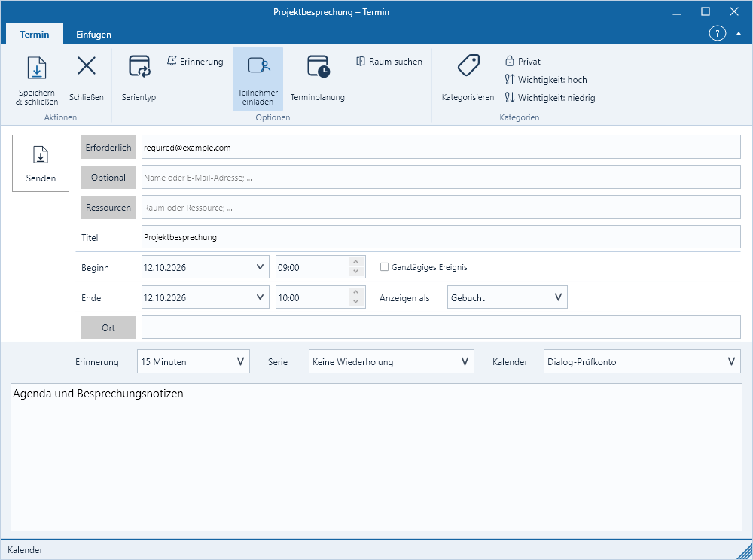This screenshot has width=753, height=560.
Task: Click the Titel field with Projektbesprechung
Action: (x=441, y=237)
